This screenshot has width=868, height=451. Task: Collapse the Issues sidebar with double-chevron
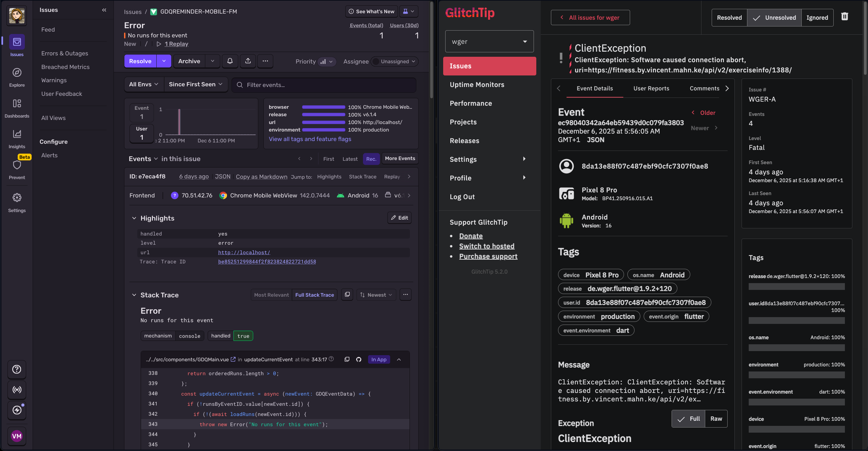pyautogui.click(x=104, y=10)
